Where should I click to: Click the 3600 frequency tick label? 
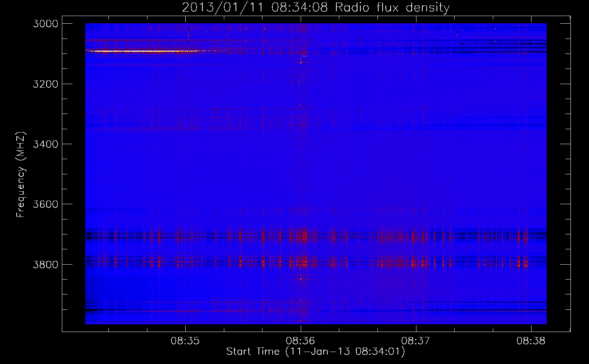[46, 204]
